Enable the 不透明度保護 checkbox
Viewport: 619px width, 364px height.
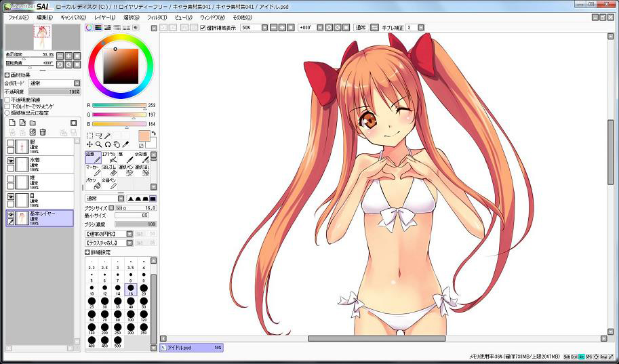pyautogui.click(x=7, y=100)
